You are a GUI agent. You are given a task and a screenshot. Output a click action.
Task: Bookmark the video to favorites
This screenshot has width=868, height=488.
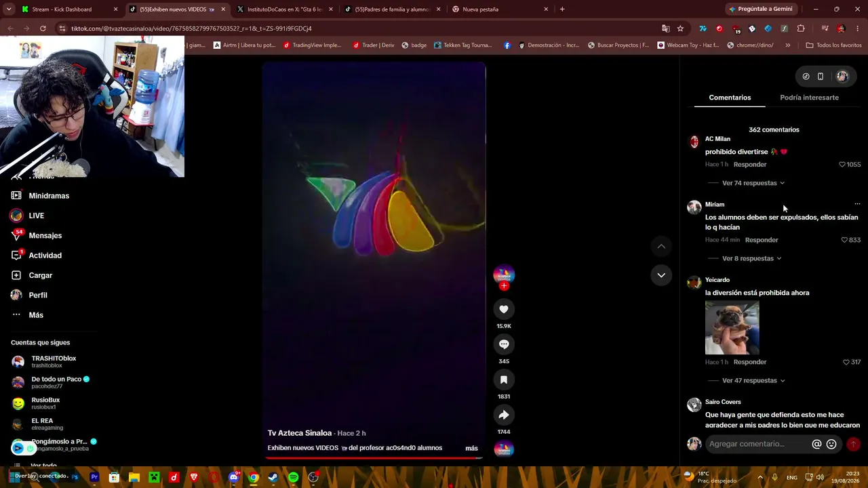pos(504,380)
